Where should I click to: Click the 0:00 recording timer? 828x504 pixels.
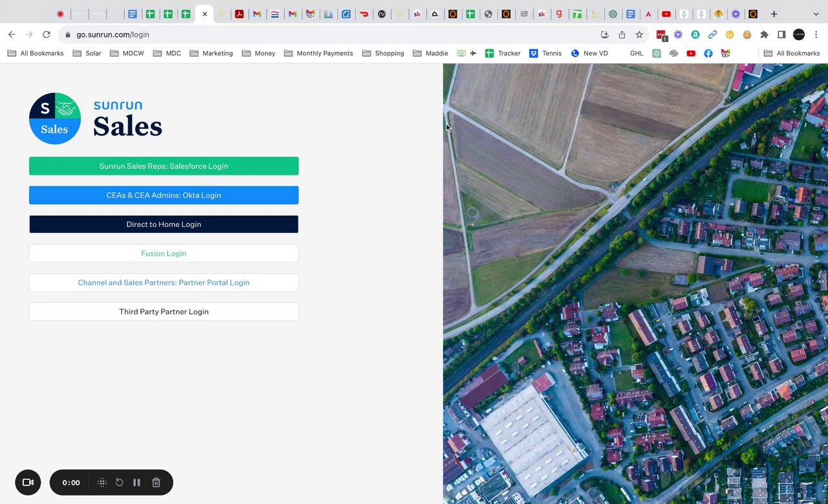pos(71,483)
